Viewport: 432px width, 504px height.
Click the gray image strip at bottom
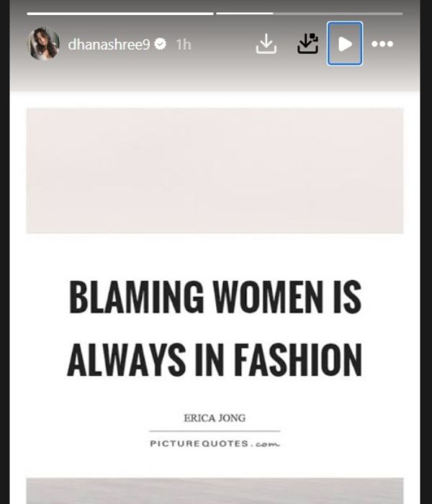215,491
